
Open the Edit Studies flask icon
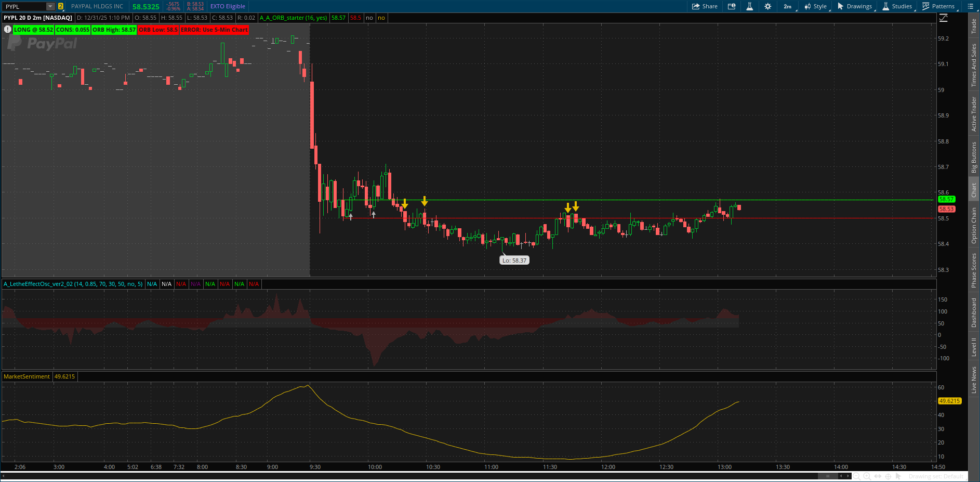(x=749, y=6)
